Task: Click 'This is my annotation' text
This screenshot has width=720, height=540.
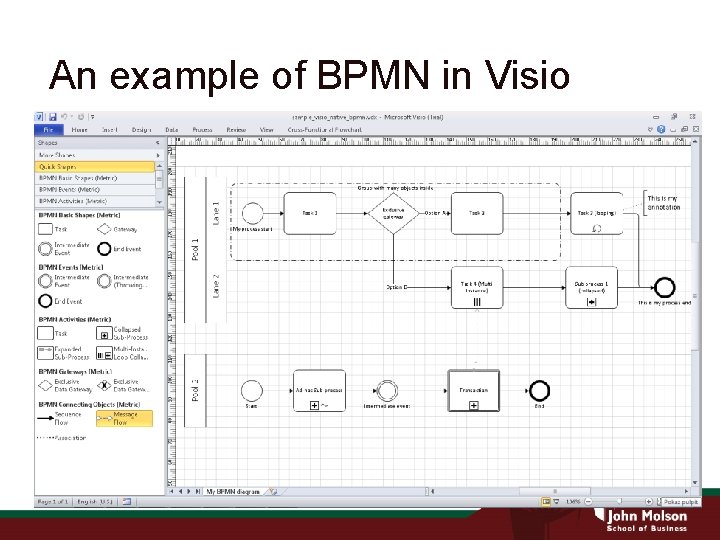Action: [663, 203]
